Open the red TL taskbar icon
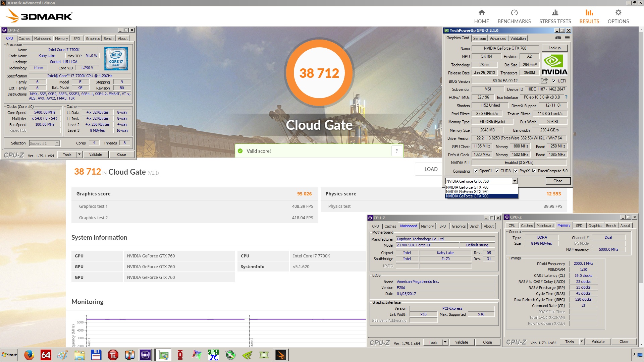Screen dimensions: 644x362 coord(113,355)
